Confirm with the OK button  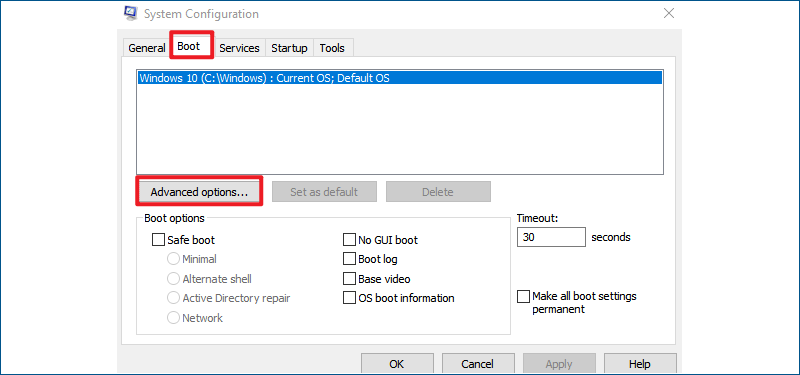pyautogui.click(x=396, y=364)
